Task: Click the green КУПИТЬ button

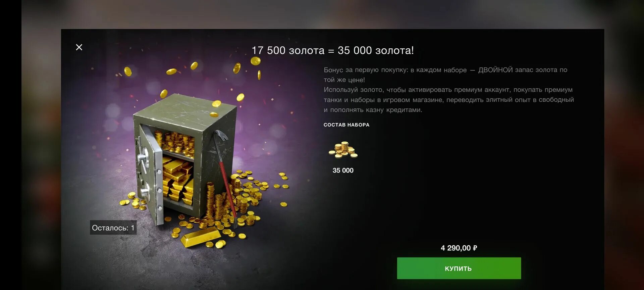Action: pos(459,268)
